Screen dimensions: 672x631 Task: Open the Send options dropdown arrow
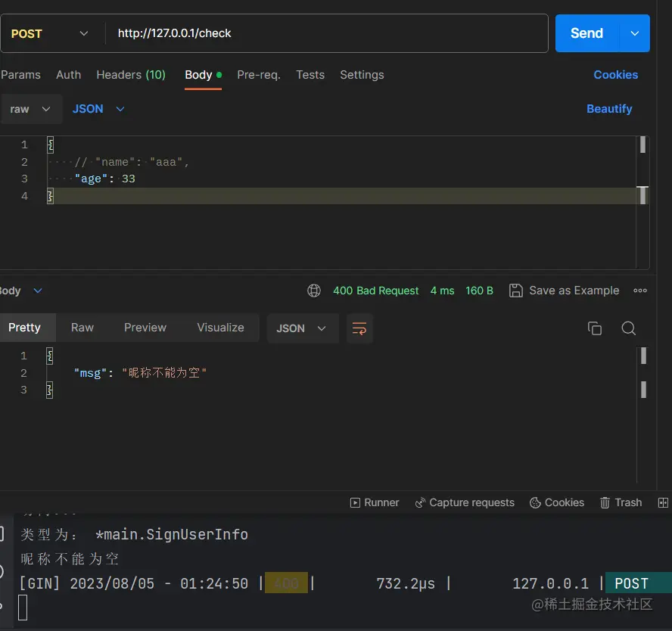click(x=635, y=33)
